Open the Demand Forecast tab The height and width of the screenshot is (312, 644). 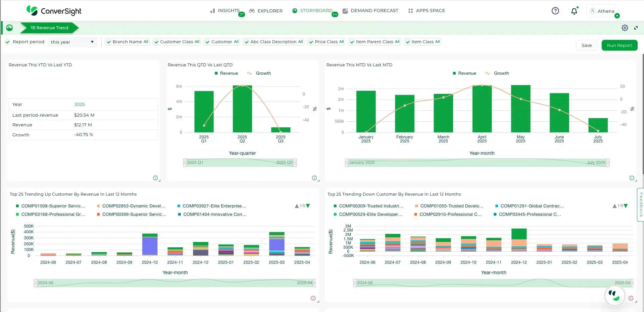click(370, 11)
